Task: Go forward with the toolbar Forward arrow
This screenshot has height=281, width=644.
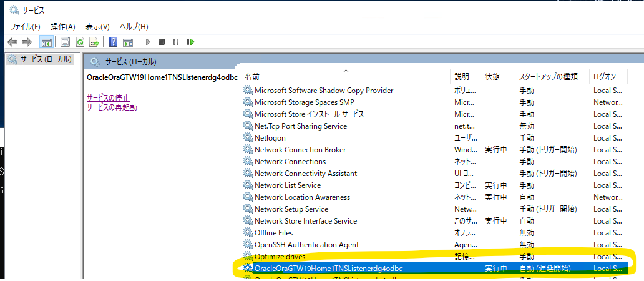Action: click(27, 42)
